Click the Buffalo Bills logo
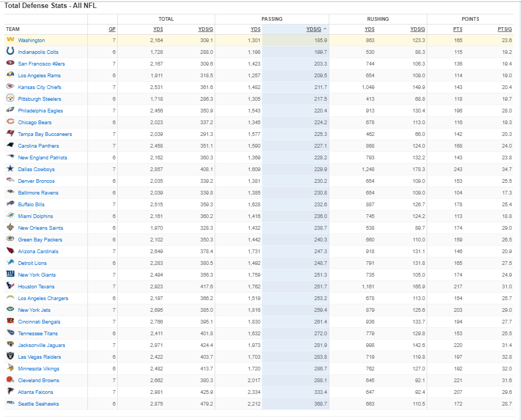Image resolution: width=521 pixels, height=420 pixels. point(10,204)
